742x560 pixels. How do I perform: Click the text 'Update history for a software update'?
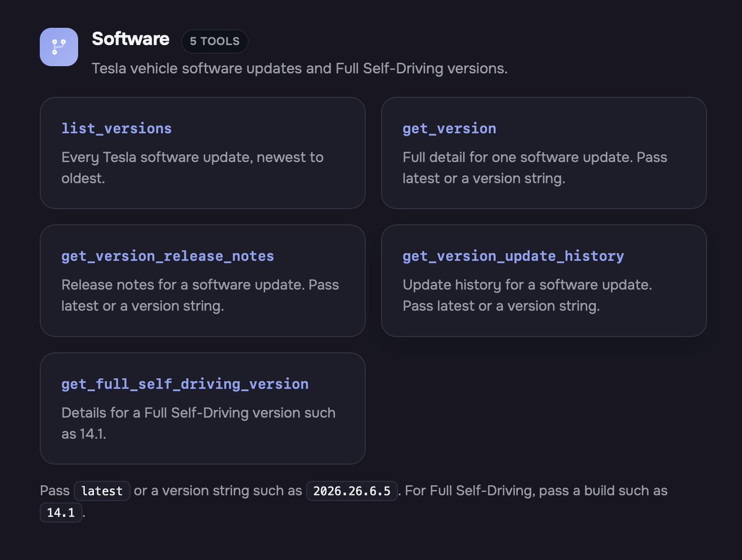[527, 285]
